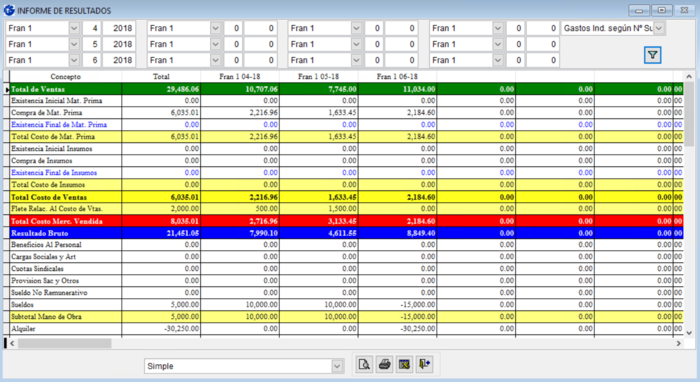
Task: Expand Fran 1 dropdown for month 6 row
Action: (74, 60)
